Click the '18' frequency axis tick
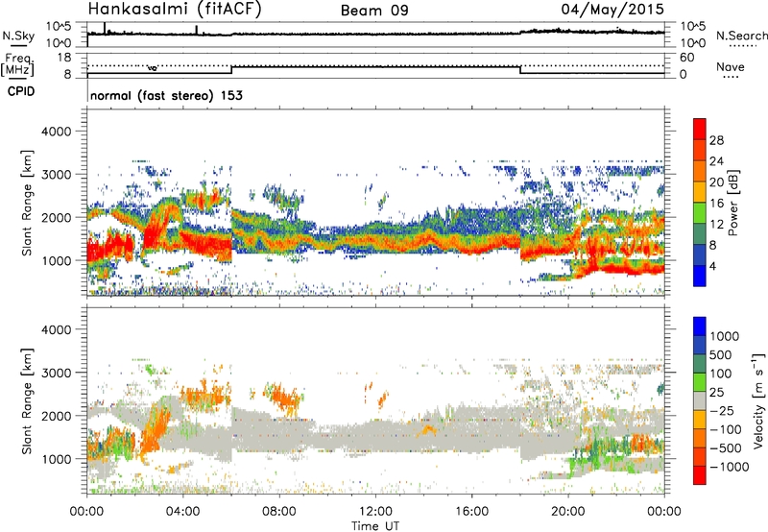The image size is (768, 532). [64, 58]
